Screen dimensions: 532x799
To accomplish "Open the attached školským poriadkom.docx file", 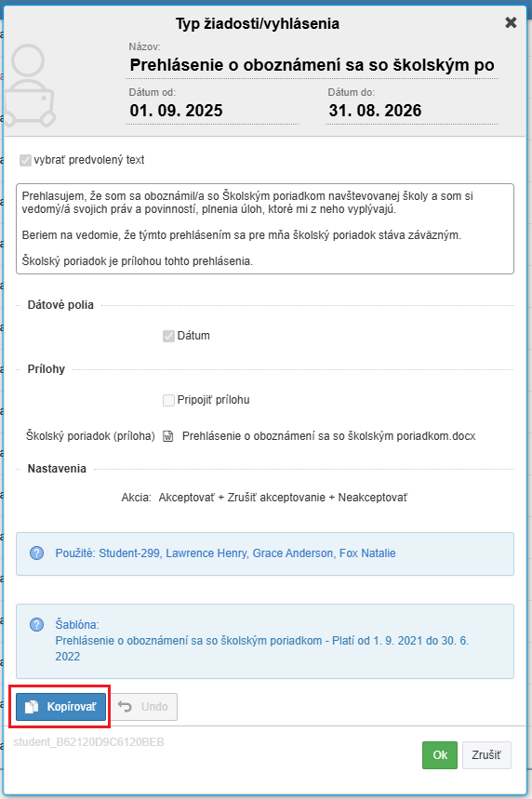I will [x=328, y=436].
